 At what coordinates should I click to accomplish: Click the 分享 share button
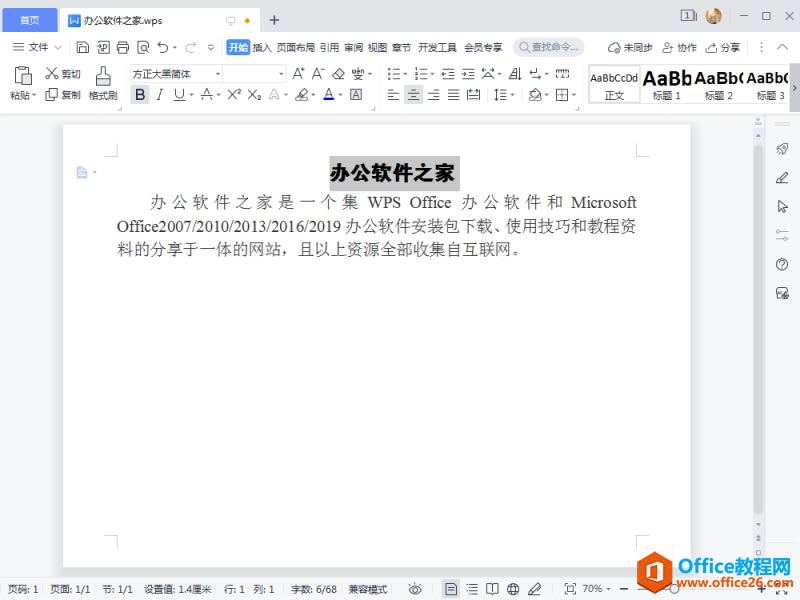pos(722,47)
